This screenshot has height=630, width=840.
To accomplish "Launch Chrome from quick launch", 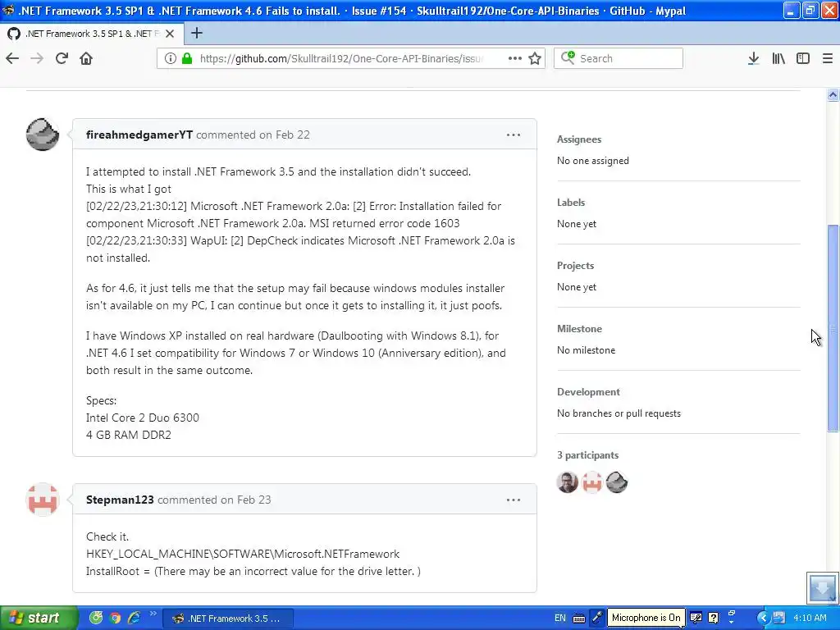I will (115, 619).
